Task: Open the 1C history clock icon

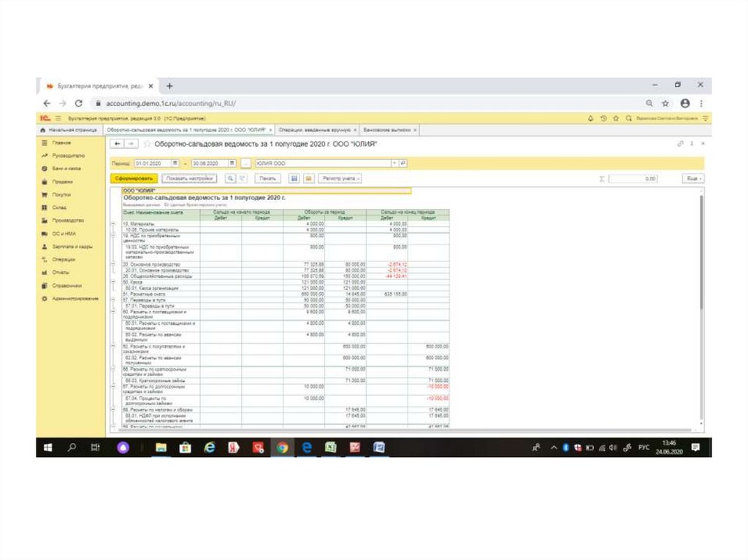Action: [603, 118]
